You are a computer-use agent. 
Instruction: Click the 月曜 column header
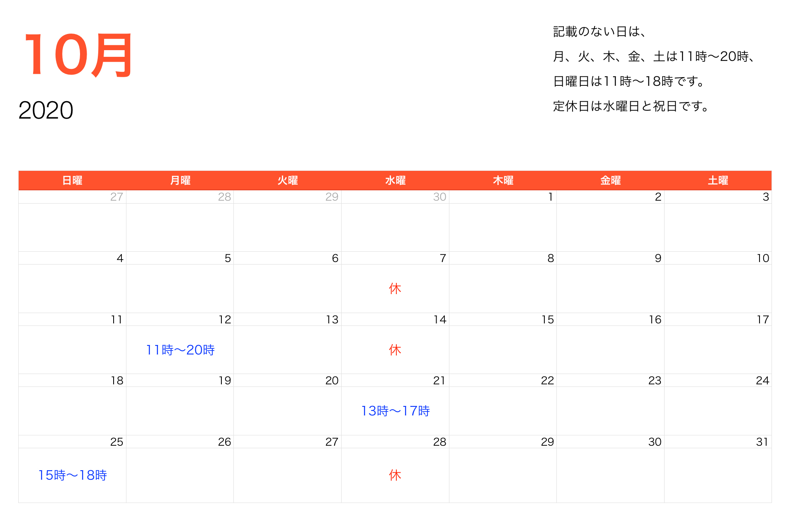tap(180, 180)
